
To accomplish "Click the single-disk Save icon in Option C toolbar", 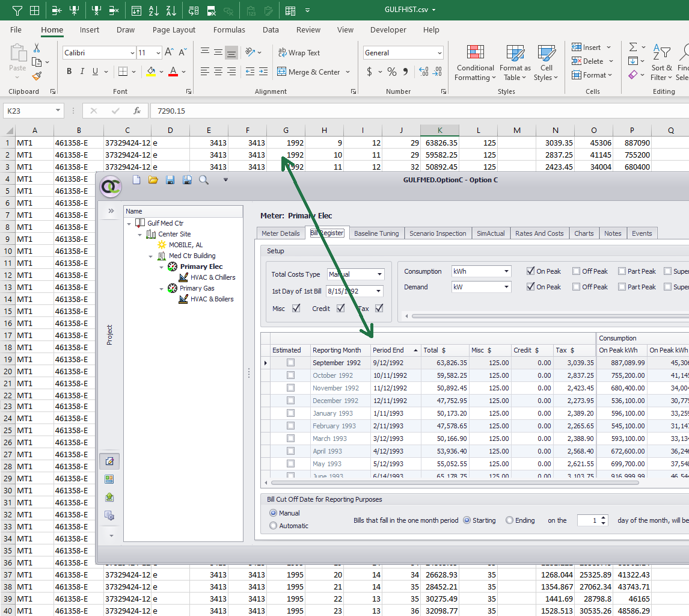I will (x=170, y=179).
